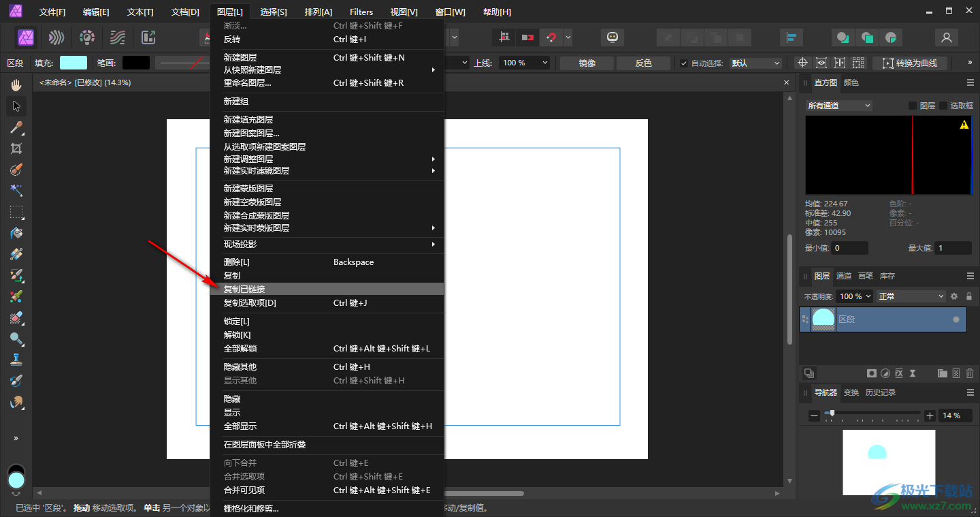Toggle the 自动选择 checkbox
Image resolution: width=980 pixels, height=517 pixels.
click(684, 63)
